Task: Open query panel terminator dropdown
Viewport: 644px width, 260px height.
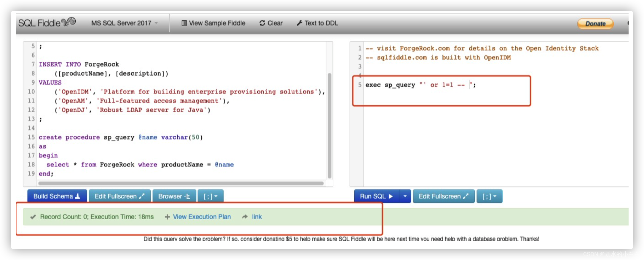Action: coord(489,196)
